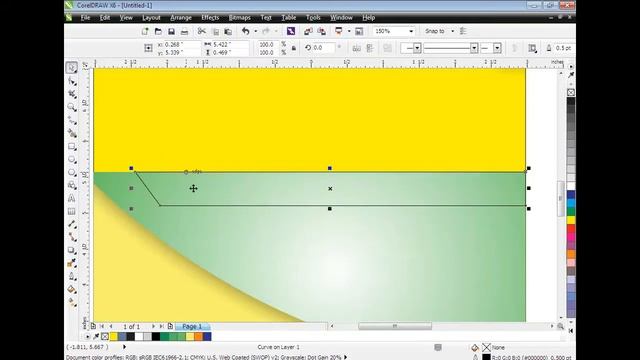Expand the document palette flyout arrow
640x360 pixels.
[87, 337]
